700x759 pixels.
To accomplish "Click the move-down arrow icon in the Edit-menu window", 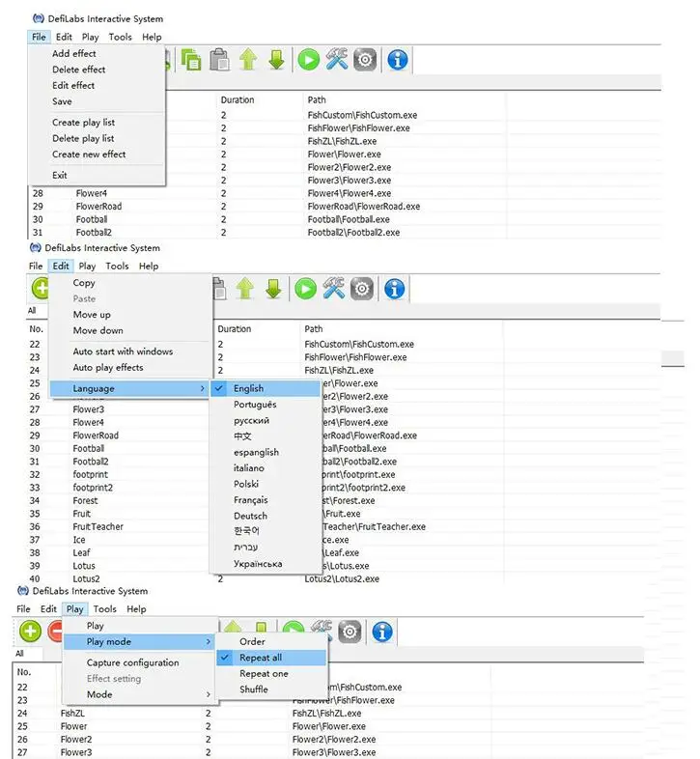I will pos(273,289).
